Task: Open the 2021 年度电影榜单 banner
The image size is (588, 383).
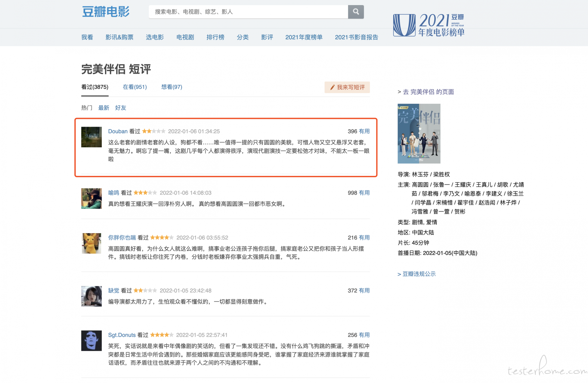Action: 429,25
